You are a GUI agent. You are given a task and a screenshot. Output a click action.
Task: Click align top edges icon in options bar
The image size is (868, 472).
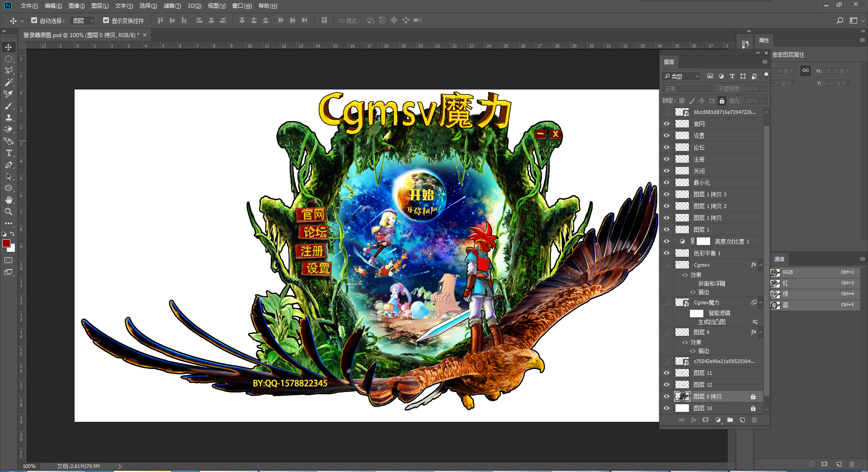[160, 20]
